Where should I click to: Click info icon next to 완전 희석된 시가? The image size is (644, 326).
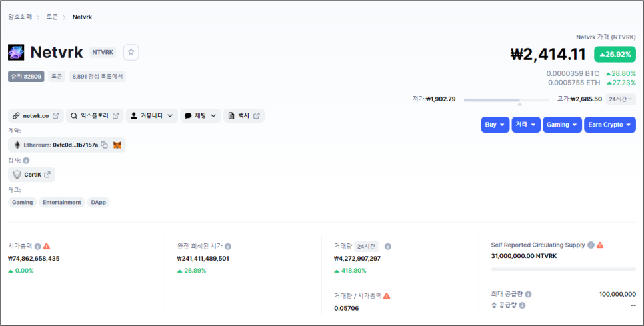[x=228, y=246]
